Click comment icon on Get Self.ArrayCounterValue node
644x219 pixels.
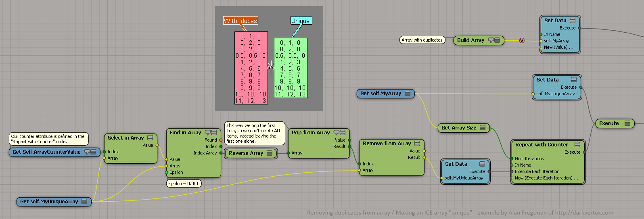[x=87, y=152]
